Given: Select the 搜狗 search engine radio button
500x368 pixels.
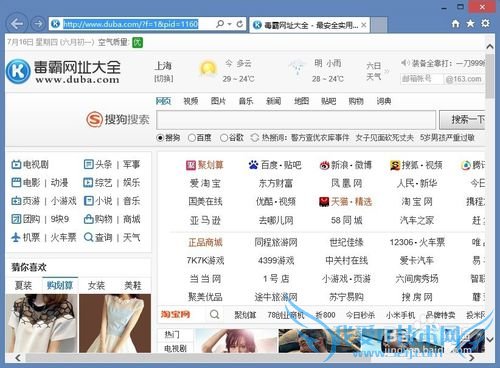Looking at the screenshot, I should click(x=160, y=138).
